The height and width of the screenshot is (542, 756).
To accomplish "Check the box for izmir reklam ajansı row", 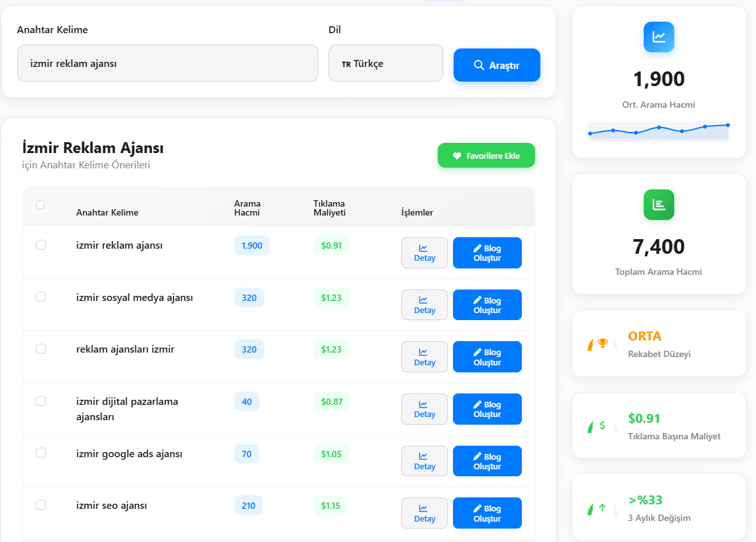I will (41, 245).
